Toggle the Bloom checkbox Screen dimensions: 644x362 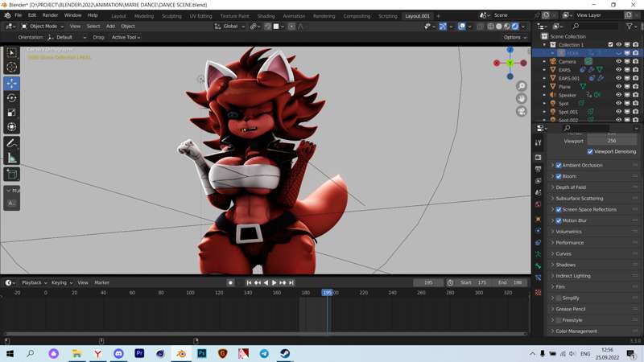[559, 176]
